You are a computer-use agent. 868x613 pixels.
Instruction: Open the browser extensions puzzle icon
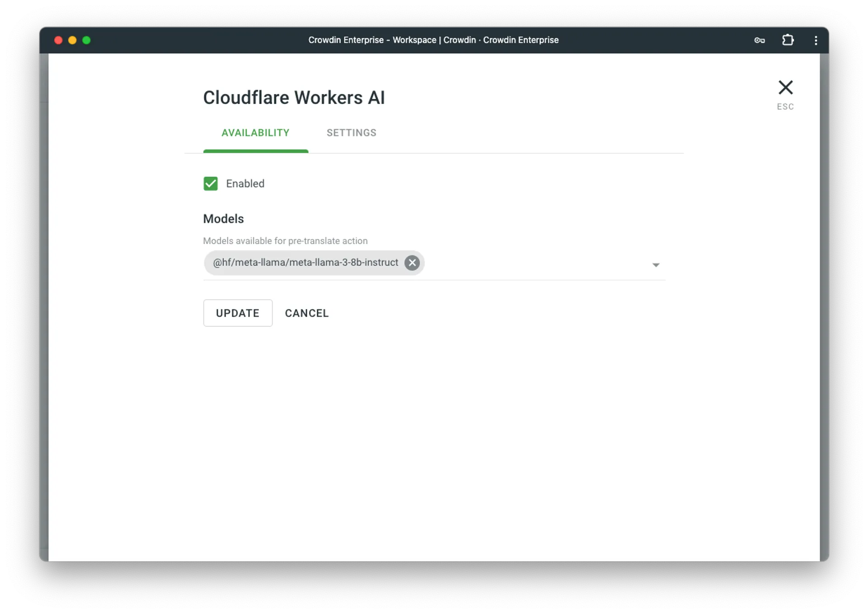coord(788,40)
